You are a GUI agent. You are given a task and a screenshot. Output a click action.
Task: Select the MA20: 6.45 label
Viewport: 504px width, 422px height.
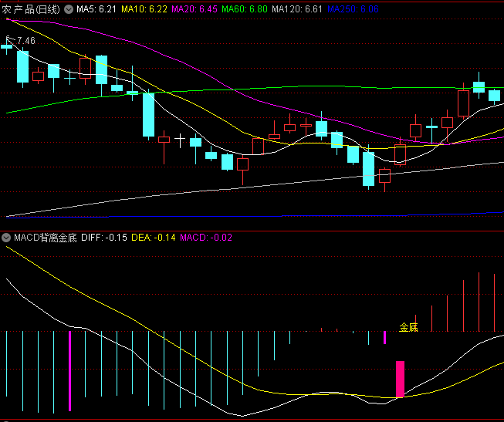tap(194, 9)
